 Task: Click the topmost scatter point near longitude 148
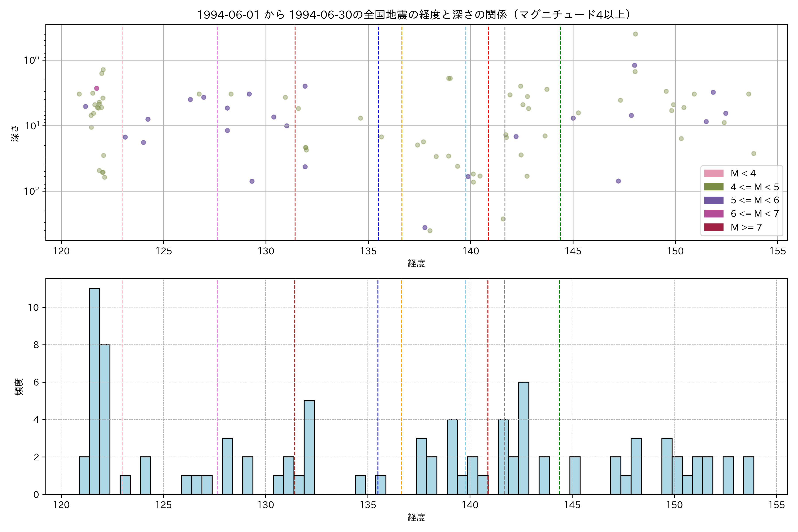click(636, 34)
